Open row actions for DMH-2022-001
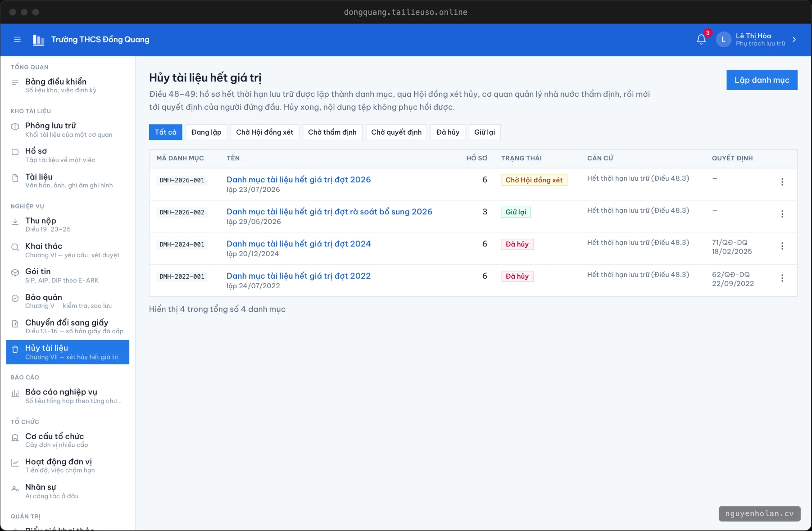Viewport: 812px width, 531px height. tap(782, 278)
